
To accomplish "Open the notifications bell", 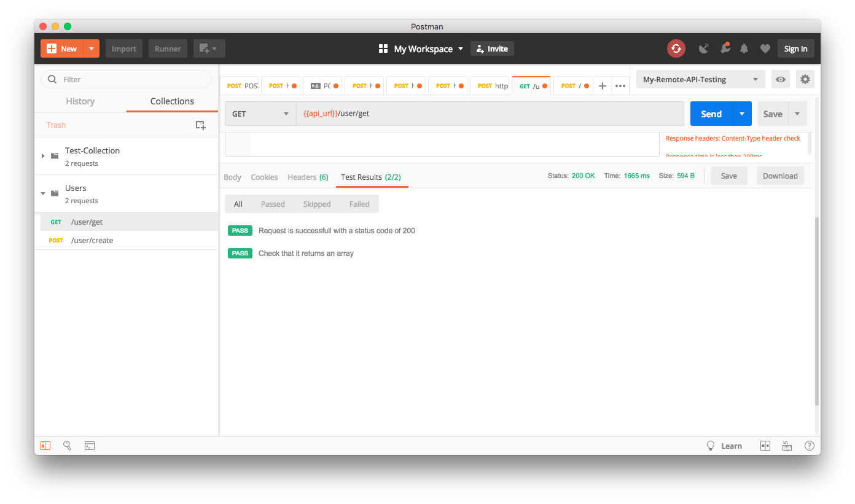I will 744,48.
